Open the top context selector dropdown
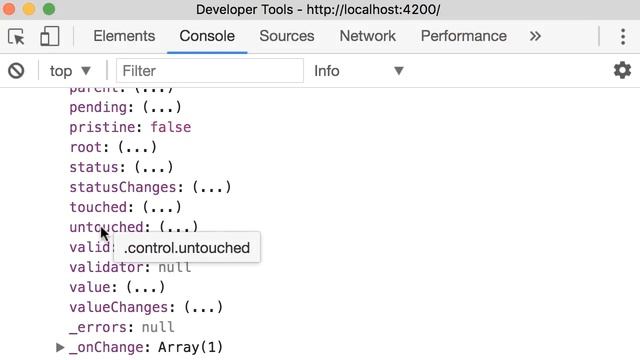The image size is (640, 360). [70, 71]
